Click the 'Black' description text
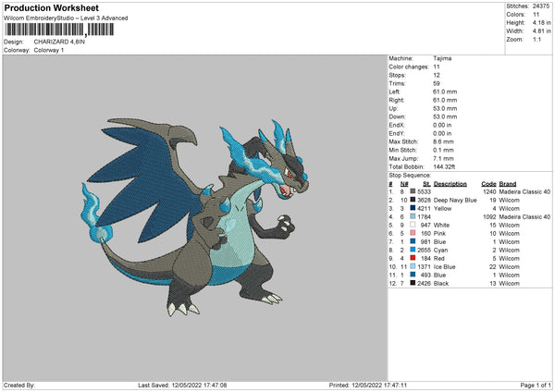555x392 pixels. click(441, 284)
